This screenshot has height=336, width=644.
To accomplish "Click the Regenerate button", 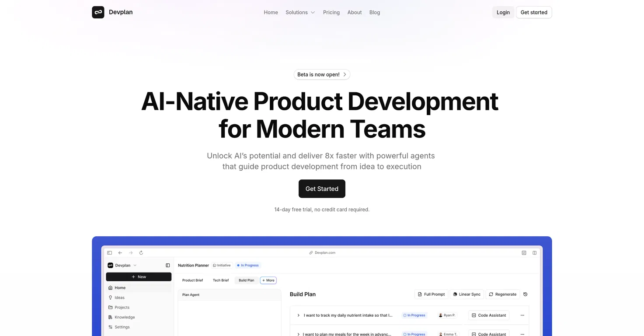I will (x=502, y=294).
